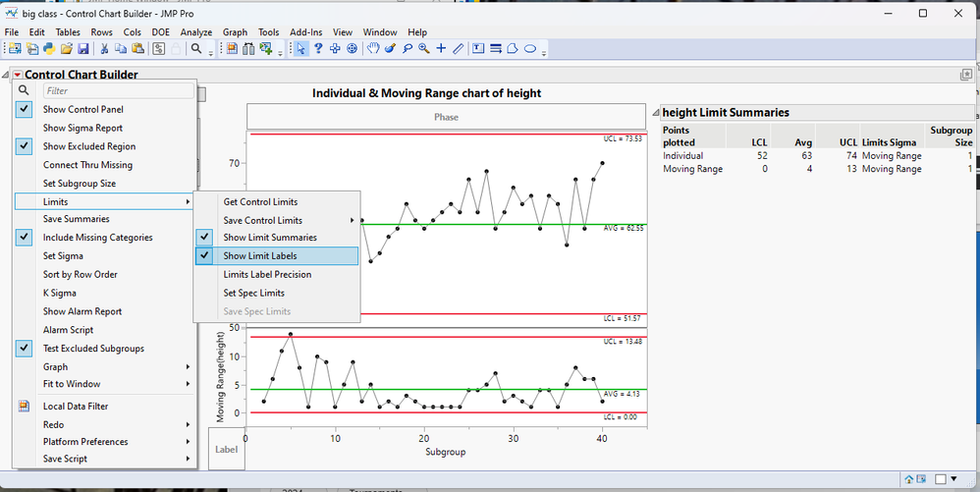Screen dimensions: 980x492
Task: Click the Label drop zone
Action: [x=226, y=449]
